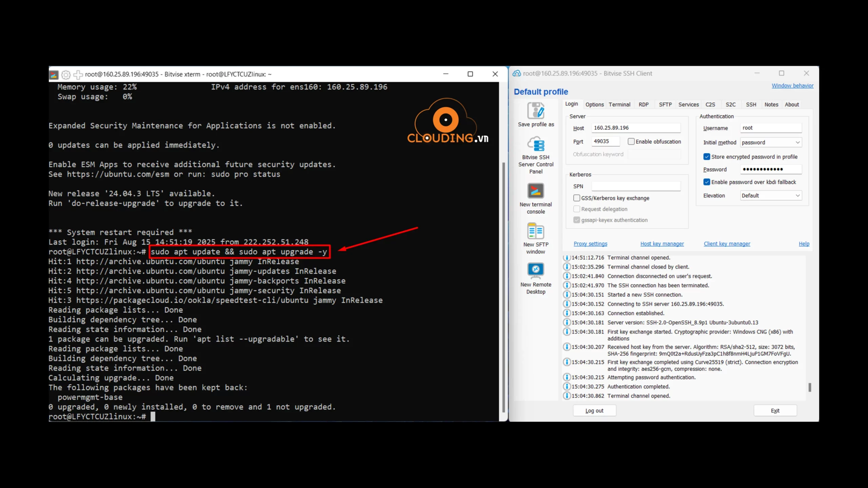The height and width of the screenshot is (488, 868).
Task: Open the SFTP tab
Action: pos(665,105)
